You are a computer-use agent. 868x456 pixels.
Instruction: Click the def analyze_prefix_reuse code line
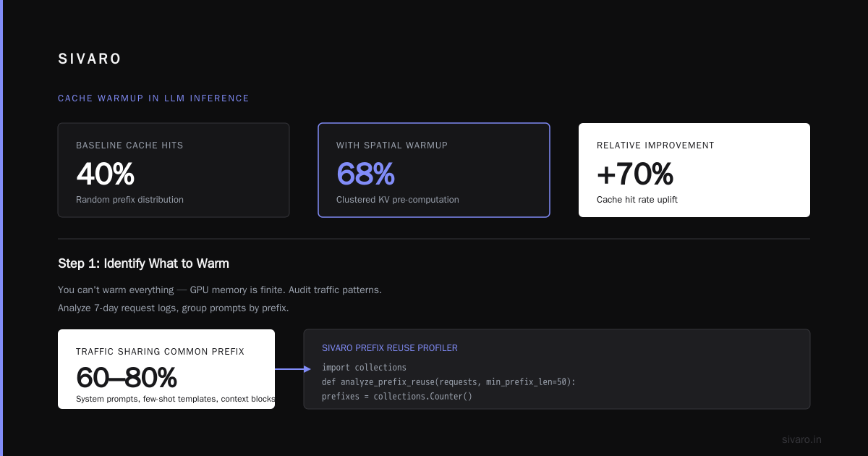tap(448, 382)
